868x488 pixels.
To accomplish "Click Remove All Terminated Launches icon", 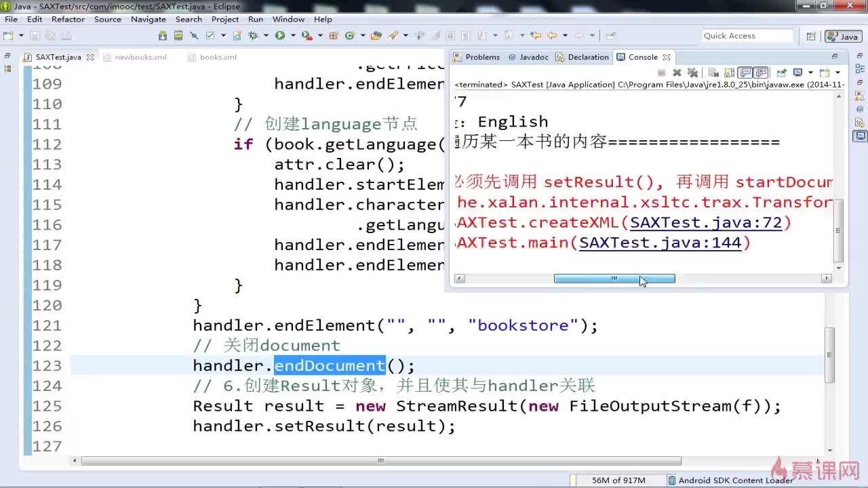I will (x=692, y=73).
